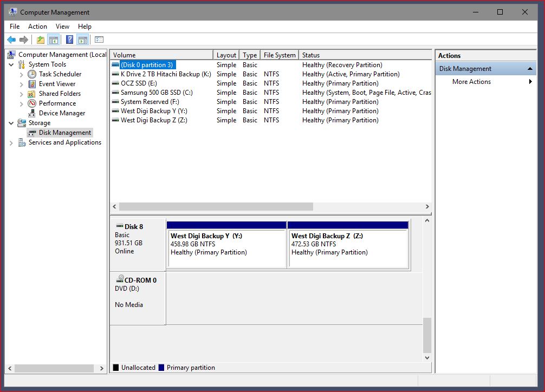
Task: Click the Forward arrow toolbar icon
Action: [24, 40]
